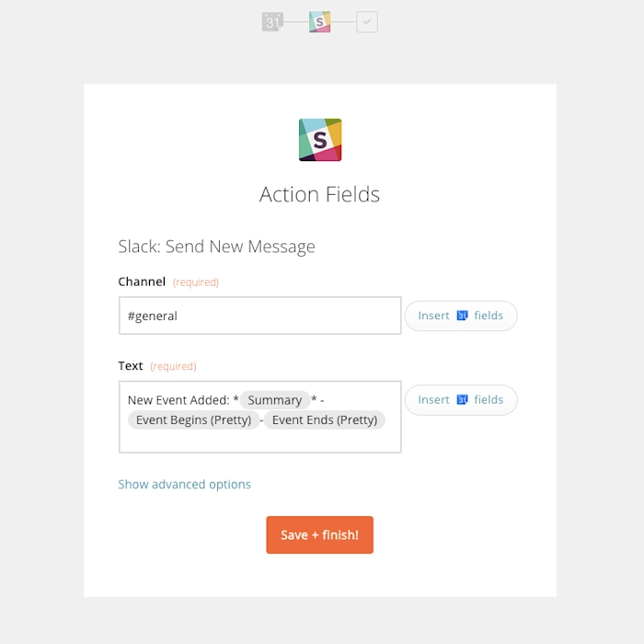Select the Event Begins (Pretty) pill
The image size is (644, 644).
coord(193,420)
